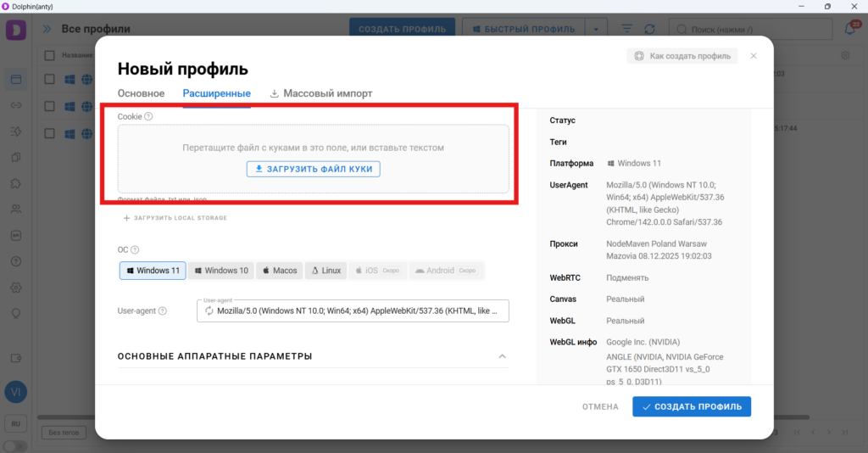This screenshot has height=453, width=868.
Task: Select Windows 10 as the OS
Action: pos(221,271)
